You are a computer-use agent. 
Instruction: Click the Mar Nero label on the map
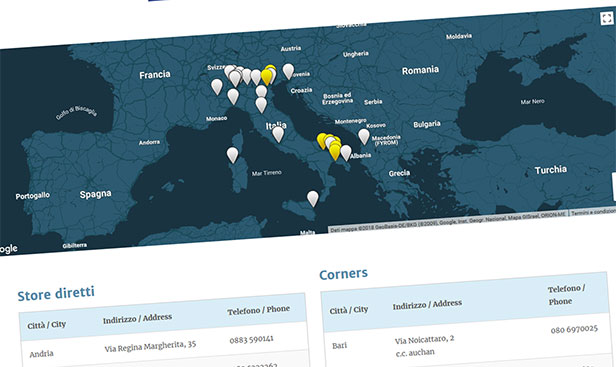pyautogui.click(x=532, y=101)
